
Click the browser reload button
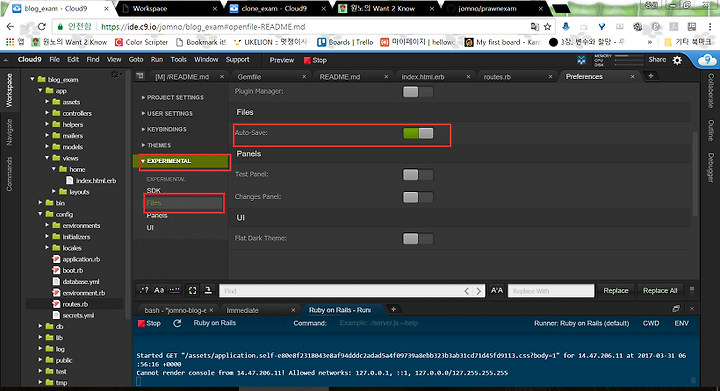pos(41,27)
